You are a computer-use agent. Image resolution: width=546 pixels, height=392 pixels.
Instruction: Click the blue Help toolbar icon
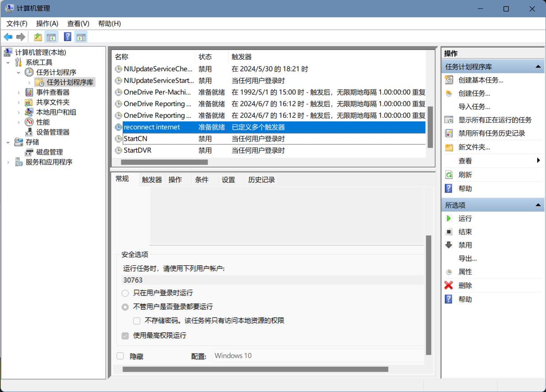68,37
